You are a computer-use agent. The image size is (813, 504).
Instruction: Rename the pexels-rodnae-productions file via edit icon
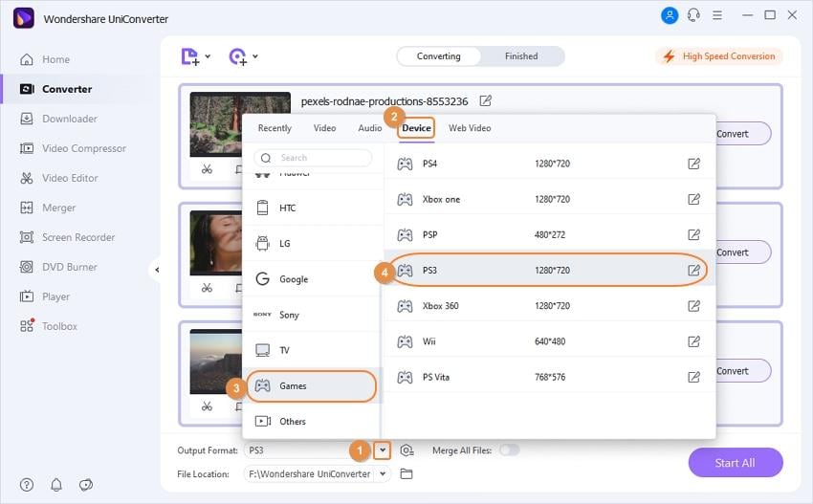pyautogui.click(x=485, y=100)
